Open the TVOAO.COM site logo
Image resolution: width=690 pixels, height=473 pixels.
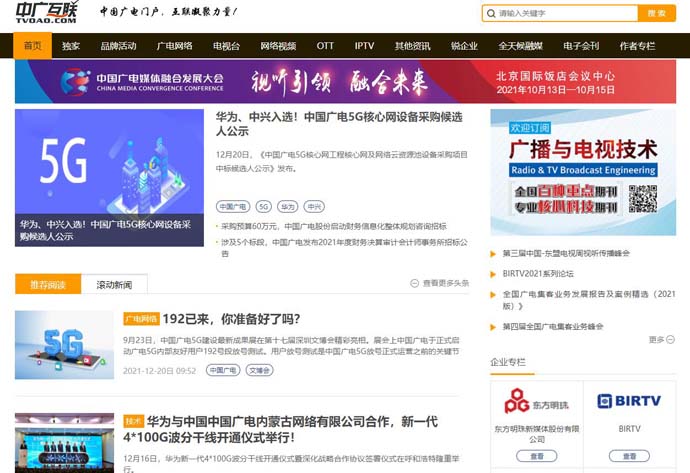[x=47, y=12]
